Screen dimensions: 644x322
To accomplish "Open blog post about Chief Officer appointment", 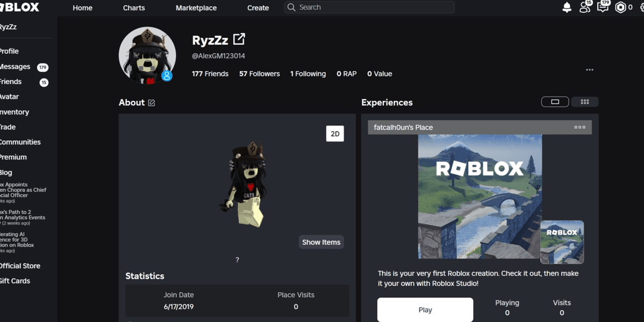I will tap(23, 193).
